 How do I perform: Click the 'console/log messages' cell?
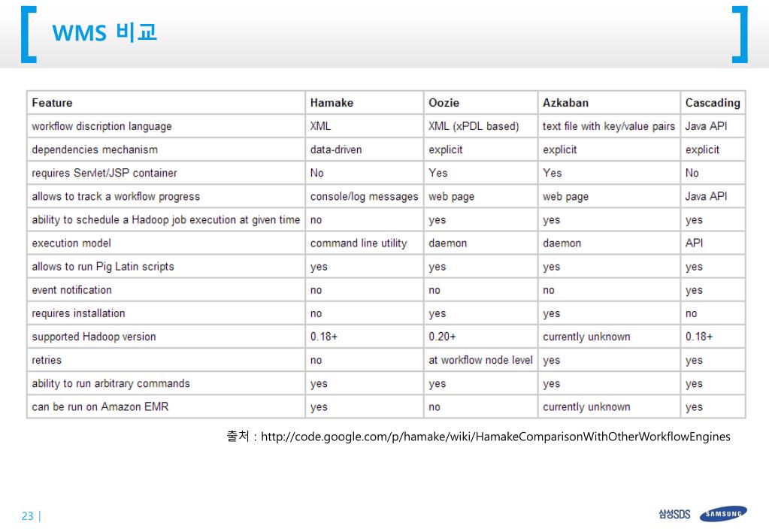point(365,197)
